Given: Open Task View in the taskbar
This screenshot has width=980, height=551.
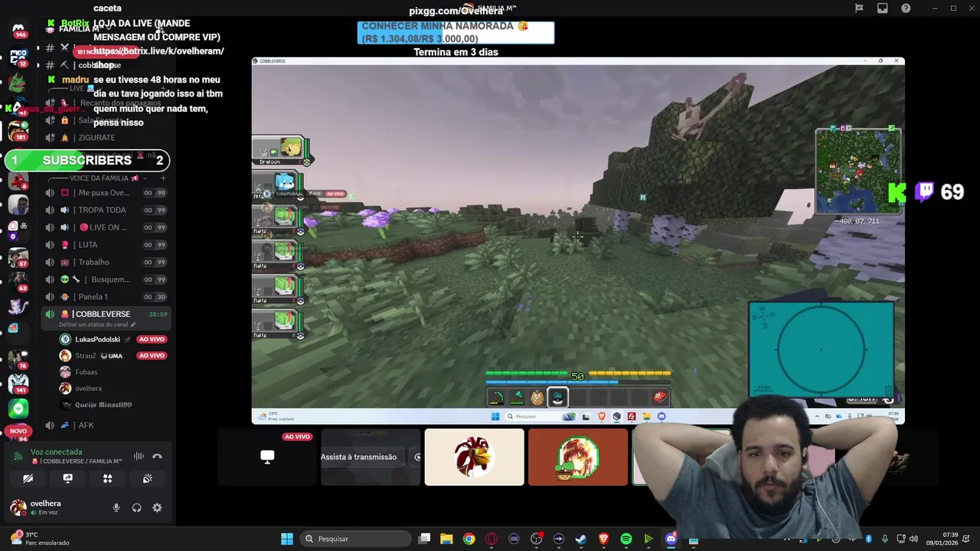Looking at the screenshot, I should click(x=424, y=539).
